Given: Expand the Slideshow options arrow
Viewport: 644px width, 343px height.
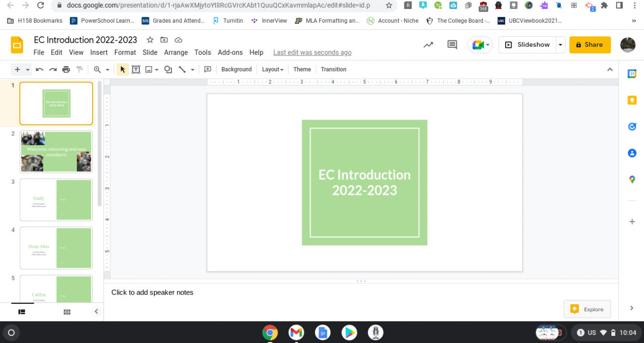Looking at the screenshot, I should pyautogui.click(x=560, y=45).
